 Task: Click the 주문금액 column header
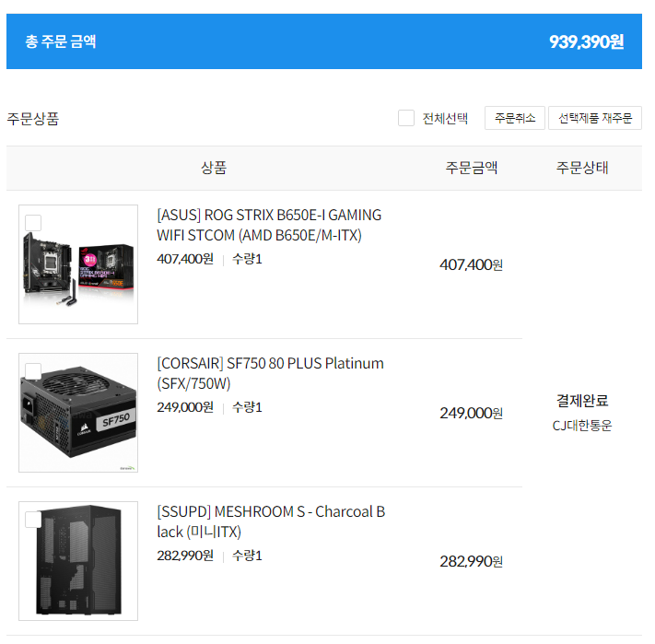[x=471, y=168]
